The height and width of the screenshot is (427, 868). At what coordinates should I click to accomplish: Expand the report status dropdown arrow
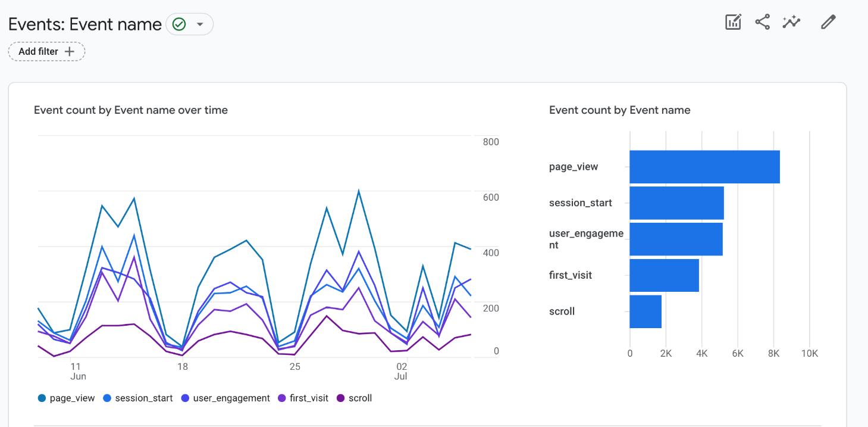[200, 24]
